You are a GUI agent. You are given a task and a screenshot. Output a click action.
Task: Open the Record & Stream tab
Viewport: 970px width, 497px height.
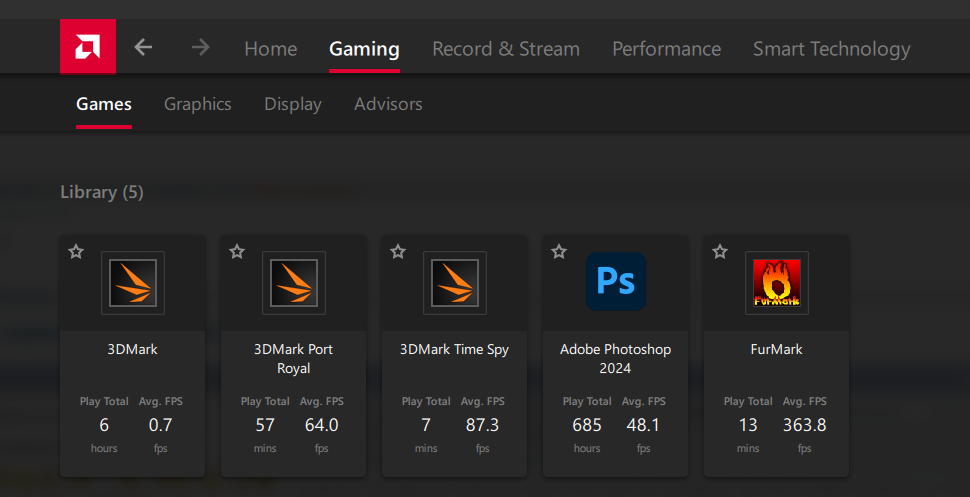point(506,49)
